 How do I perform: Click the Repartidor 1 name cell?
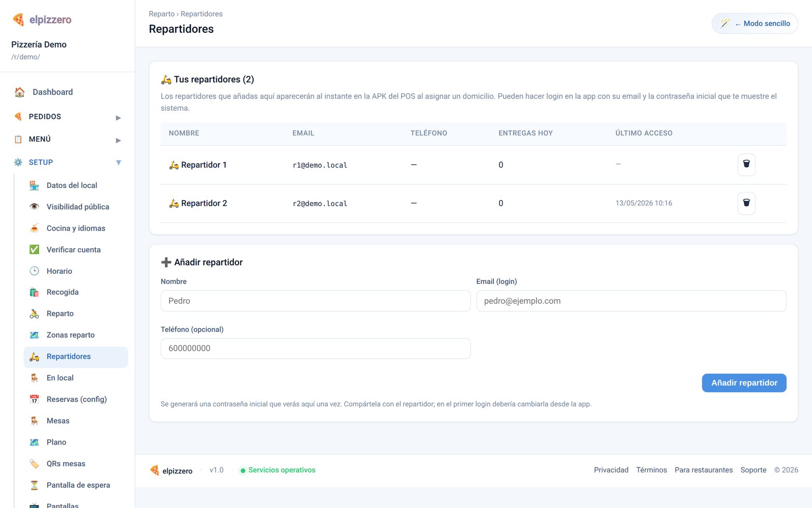coord(198,165)
